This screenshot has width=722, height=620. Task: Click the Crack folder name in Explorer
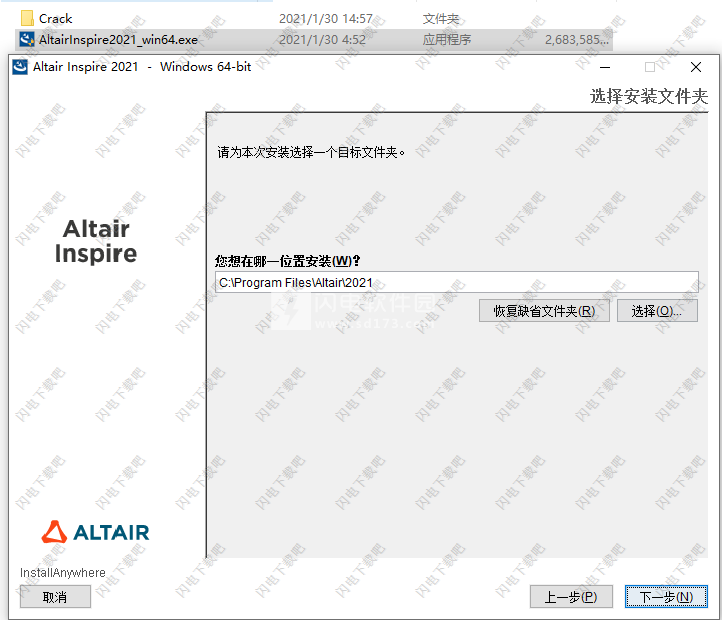click(x=55, y=18)
